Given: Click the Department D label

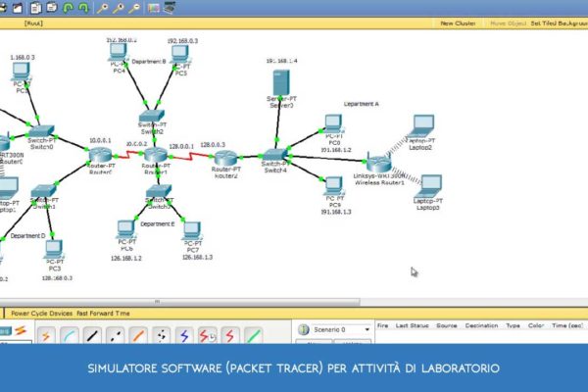Looking at the screenshot, I should 27,235.
